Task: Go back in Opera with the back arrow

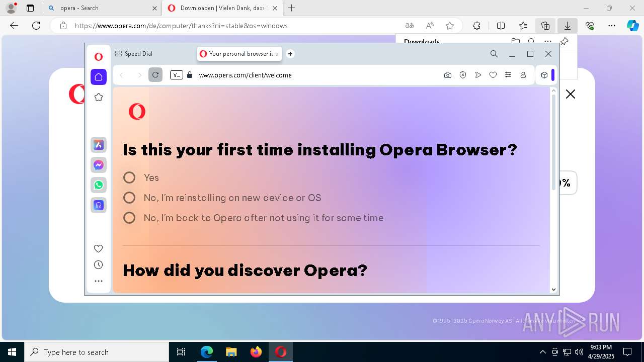Action: [x=121, y=75]
